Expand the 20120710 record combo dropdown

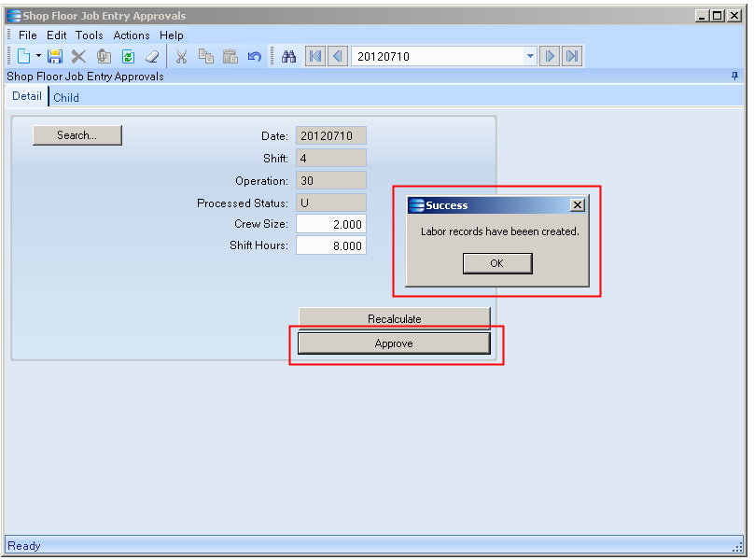[x=530, y=56]
